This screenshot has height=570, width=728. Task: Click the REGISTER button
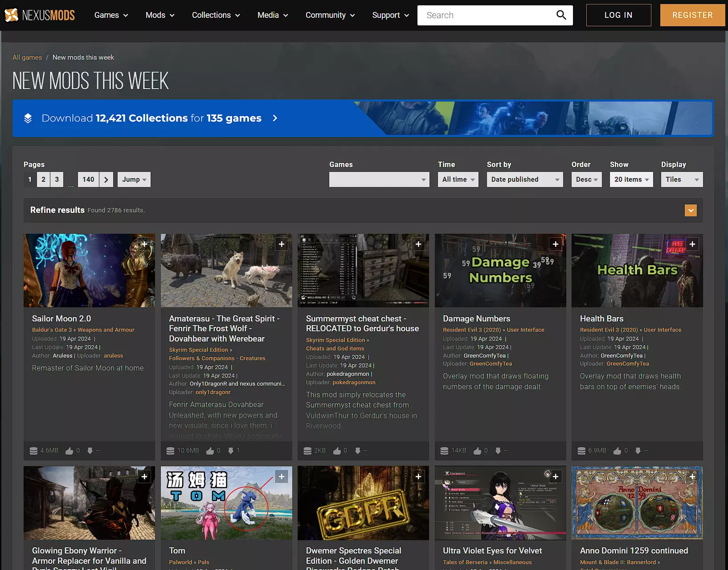[x=692, y=15]
